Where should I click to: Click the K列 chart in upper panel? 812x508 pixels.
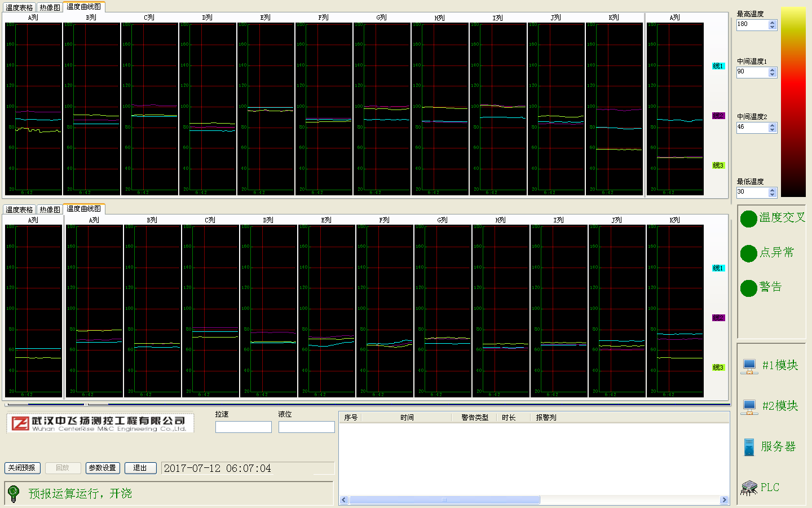point(614,109)
